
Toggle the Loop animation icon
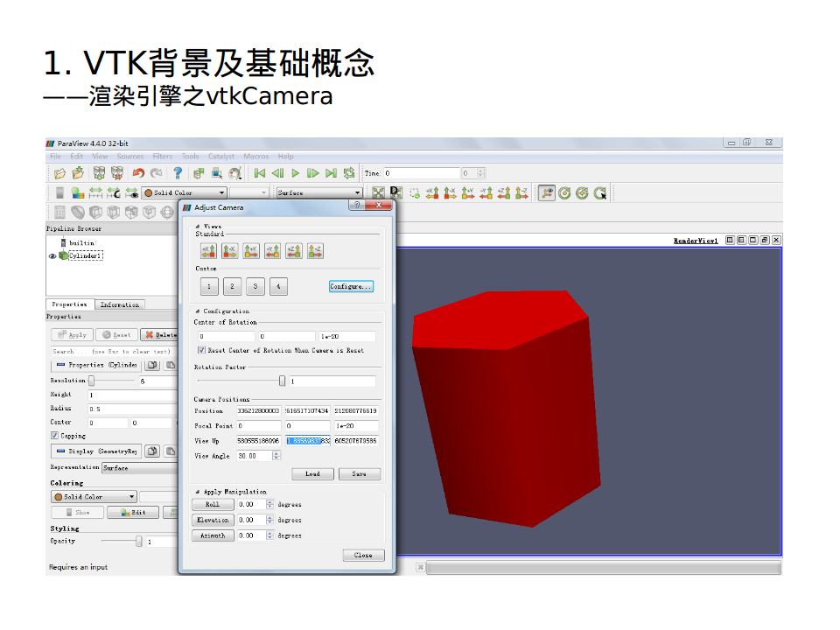(x=349, y=173)
